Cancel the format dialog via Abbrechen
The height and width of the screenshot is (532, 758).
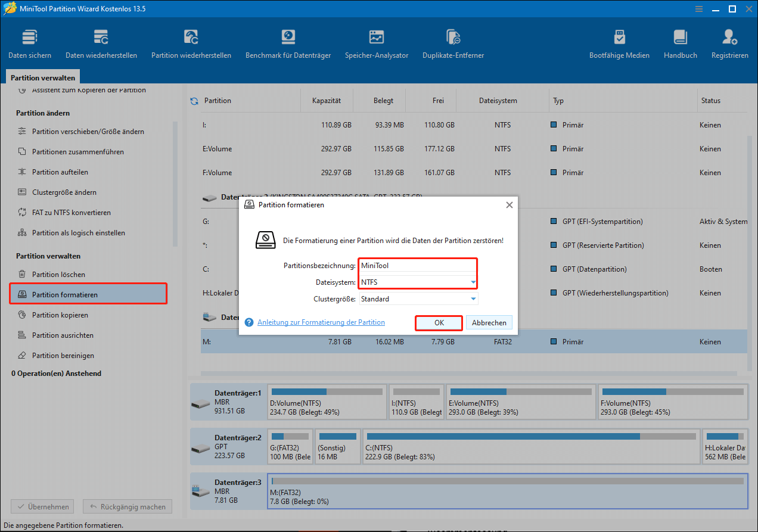point(489,322)
